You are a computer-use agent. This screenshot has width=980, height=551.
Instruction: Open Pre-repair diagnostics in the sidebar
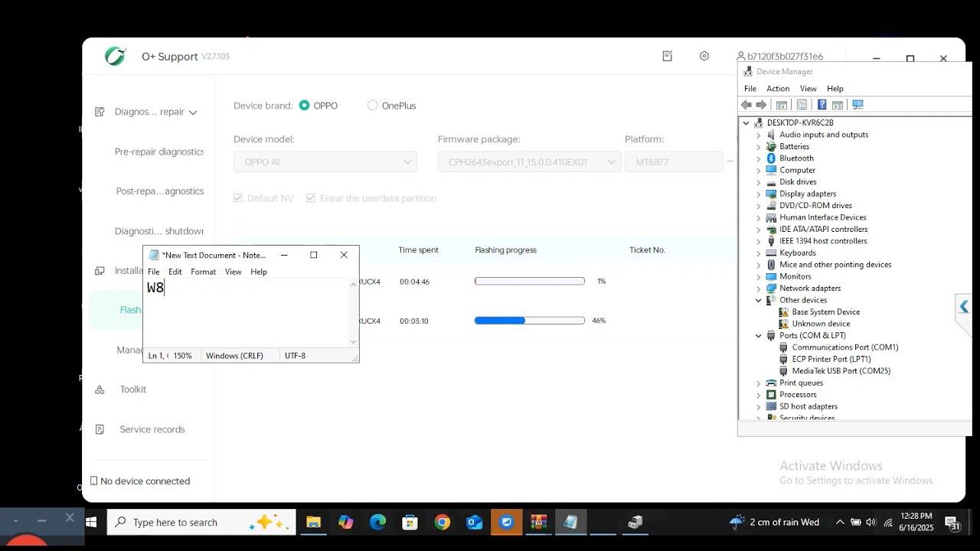[159, 152]
